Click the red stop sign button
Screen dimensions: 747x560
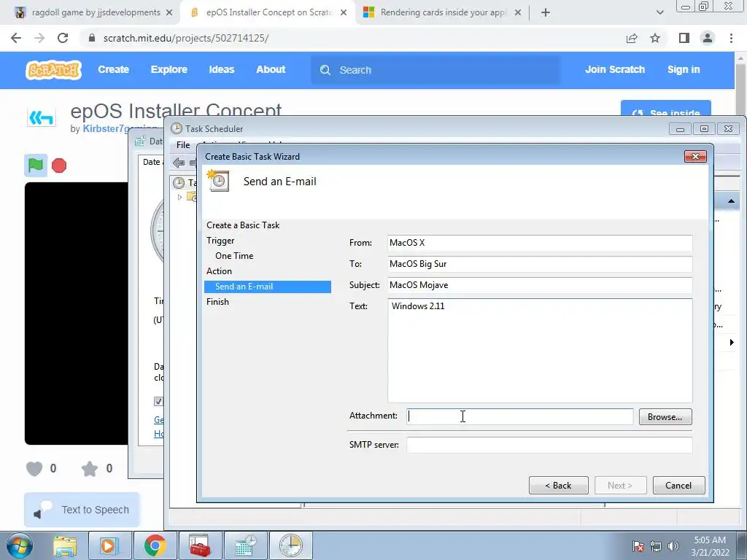tap(59, 166)
